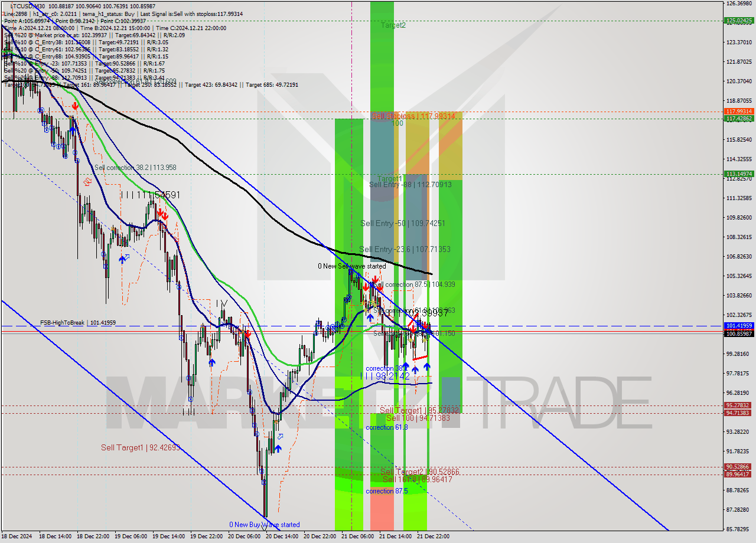Click the 'FSB-HighToBreak | 101.41959' label

(78, 323)
